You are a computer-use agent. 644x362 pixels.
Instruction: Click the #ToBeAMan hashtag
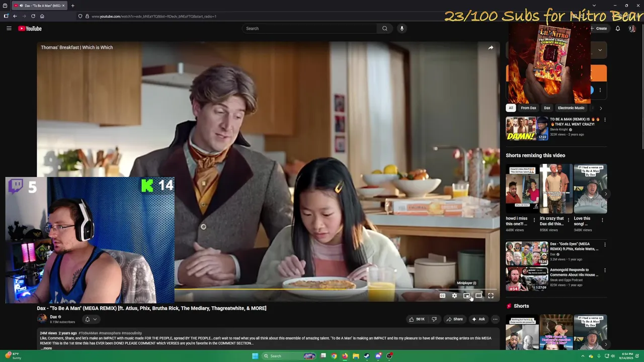coord(88,333)
